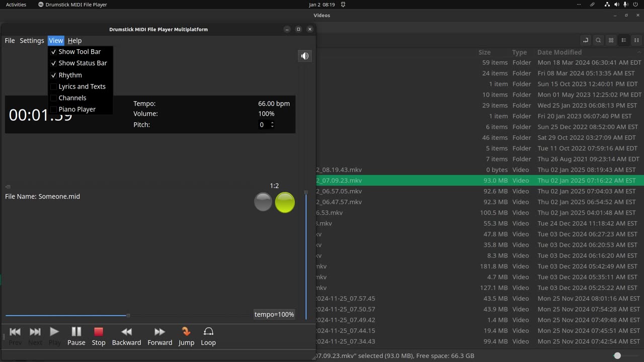Click the vertical volume slider handle
The width and height of the screenshot is (644, 362).
point(306,192)
